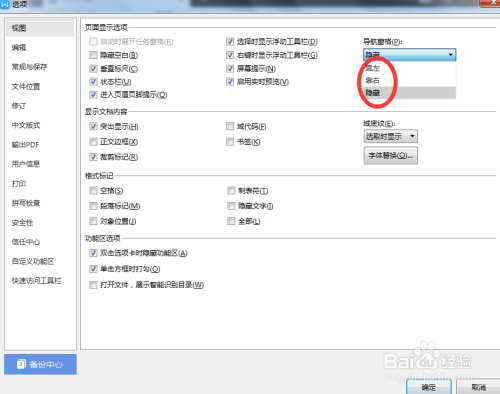
Task: Choose 靠左 from navigation pane list
Action: click(x=410, y=68)
